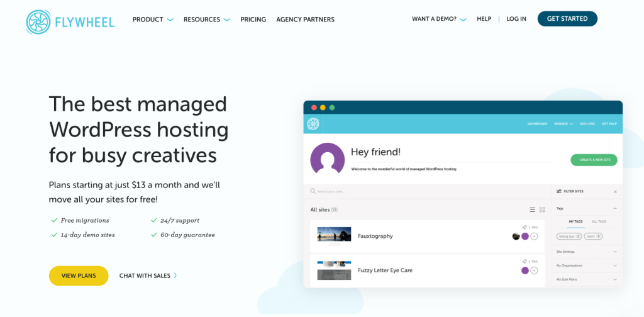Screen dimensions: 644x317
Task: Click the photo collaborator avatar on Fauxtography
Action: click(x=516, y=236)
